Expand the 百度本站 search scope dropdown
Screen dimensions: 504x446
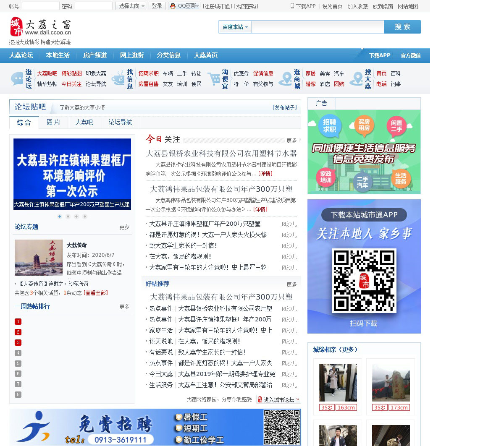[x=235, y=27]
